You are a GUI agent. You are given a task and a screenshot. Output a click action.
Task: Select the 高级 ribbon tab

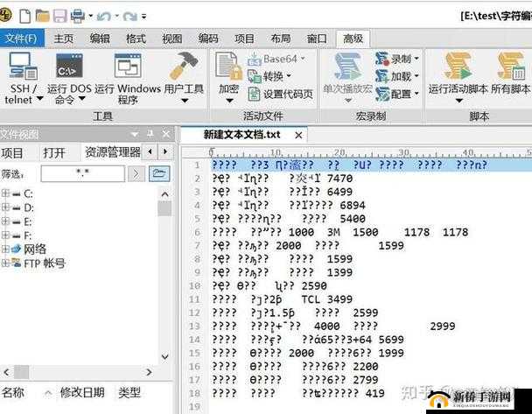pyautogui.click(x=353, y=39)
